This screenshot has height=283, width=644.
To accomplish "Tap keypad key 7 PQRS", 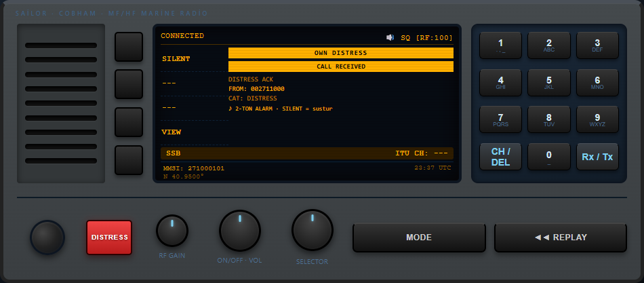I will 500,119.
